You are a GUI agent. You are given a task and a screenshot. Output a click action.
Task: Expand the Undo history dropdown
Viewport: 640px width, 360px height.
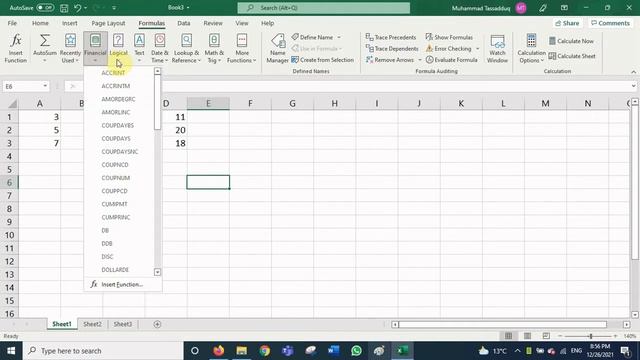[85, 8]
